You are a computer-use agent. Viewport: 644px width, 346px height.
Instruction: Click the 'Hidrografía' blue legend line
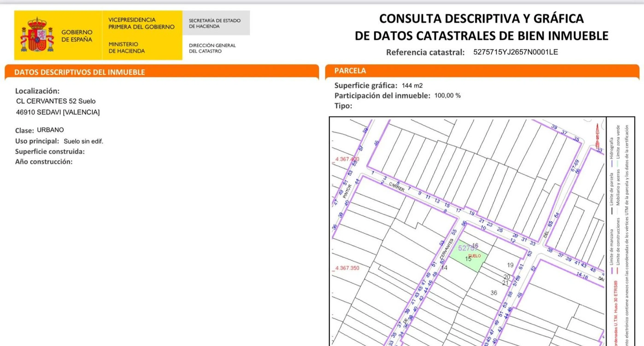[x=612, y=164]
